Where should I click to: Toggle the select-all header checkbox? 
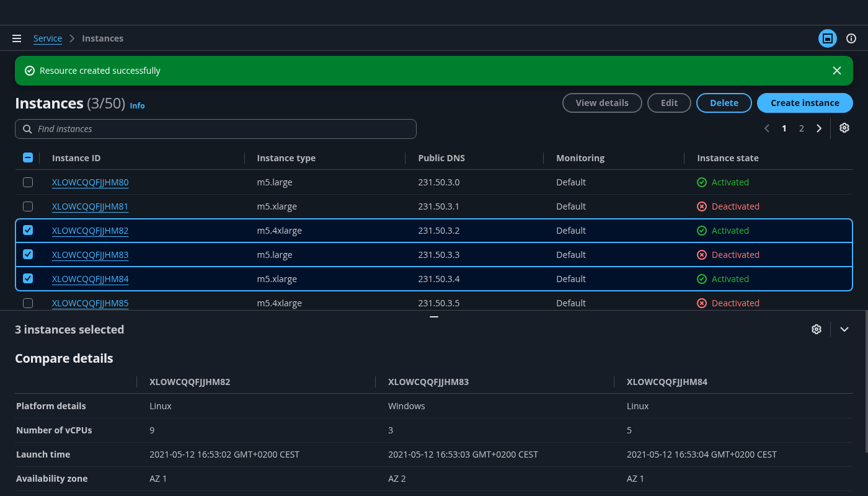pos(28,157)
